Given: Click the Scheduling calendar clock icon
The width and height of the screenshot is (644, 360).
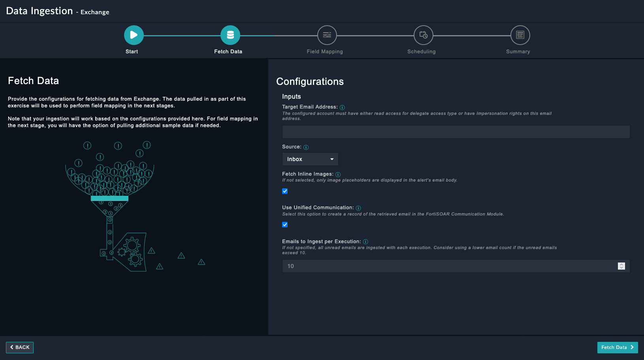Looking at the screenshot, I should coord(423,35).
